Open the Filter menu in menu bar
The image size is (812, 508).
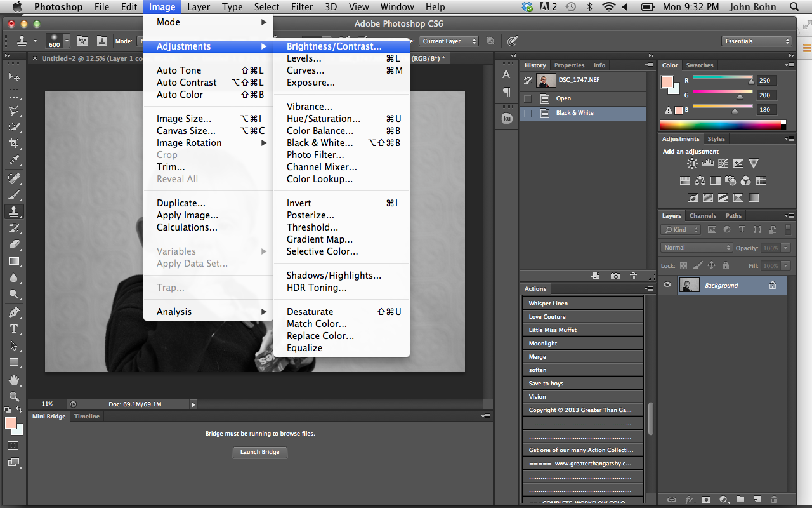(x=302, y=7)
